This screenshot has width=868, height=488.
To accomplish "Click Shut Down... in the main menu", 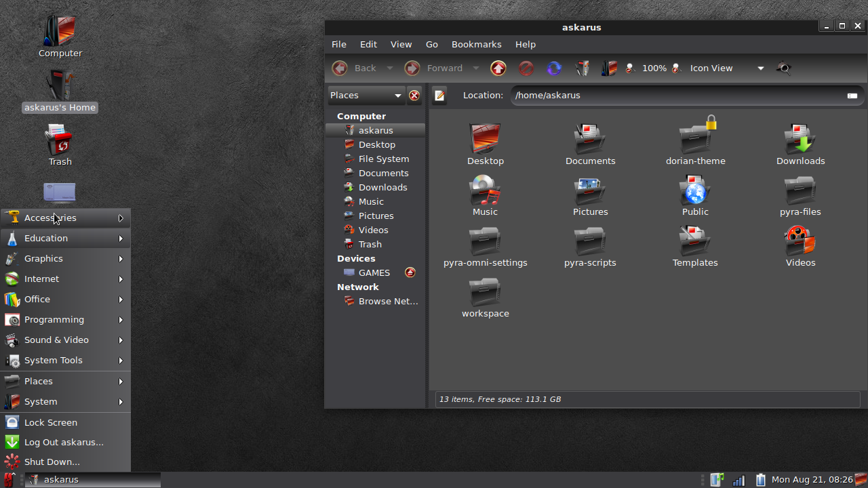I will point(52,462).
